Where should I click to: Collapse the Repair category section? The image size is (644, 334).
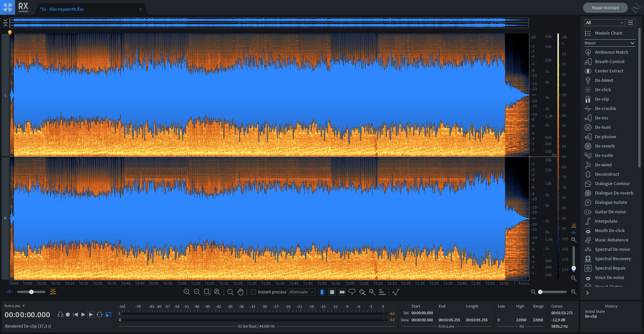click(632, 43)
